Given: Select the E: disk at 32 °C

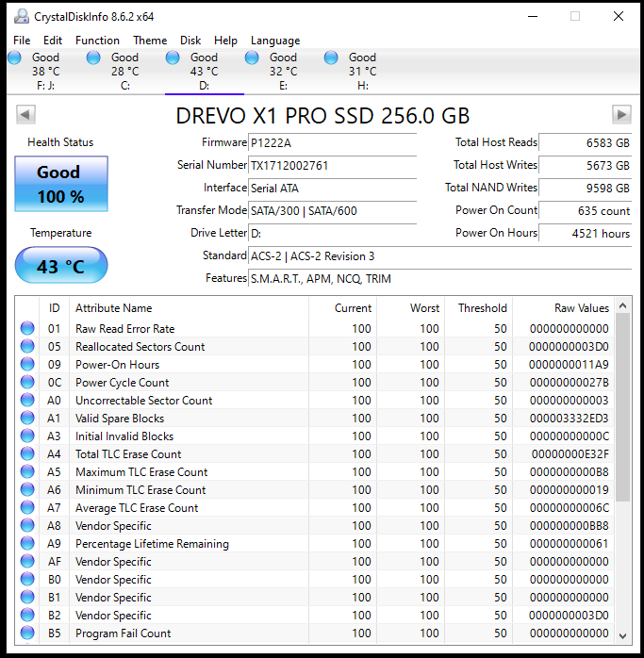Looking at the screenshot, I should pyautogui.click(x=284, y=72).
